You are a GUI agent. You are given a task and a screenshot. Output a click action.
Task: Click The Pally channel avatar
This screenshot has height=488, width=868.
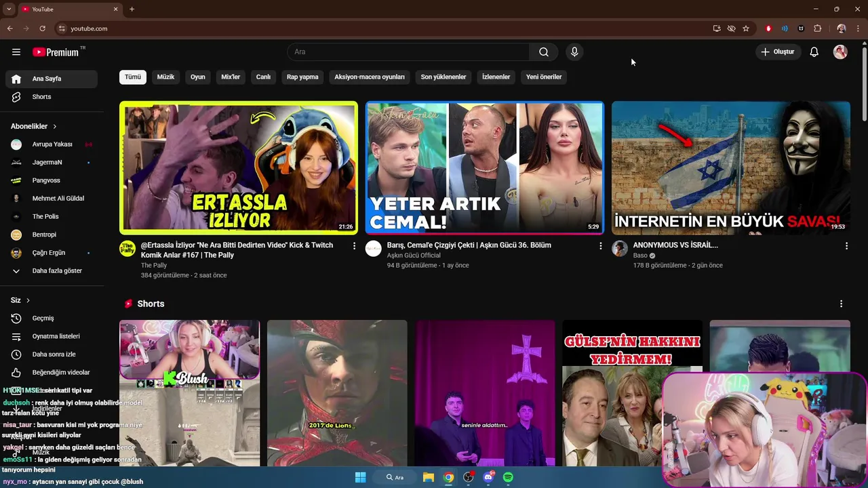tap(127, 248)
